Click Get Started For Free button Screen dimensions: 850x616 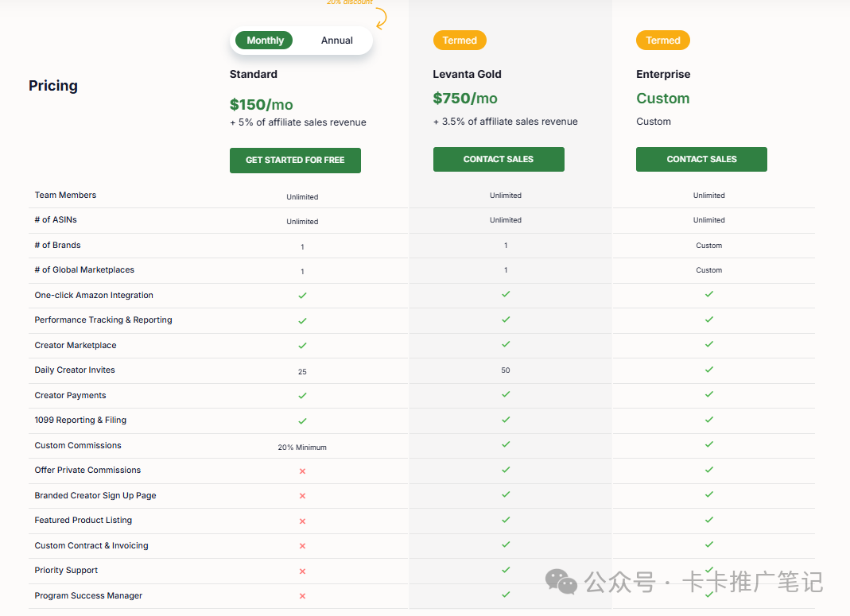tap(295, 160)
